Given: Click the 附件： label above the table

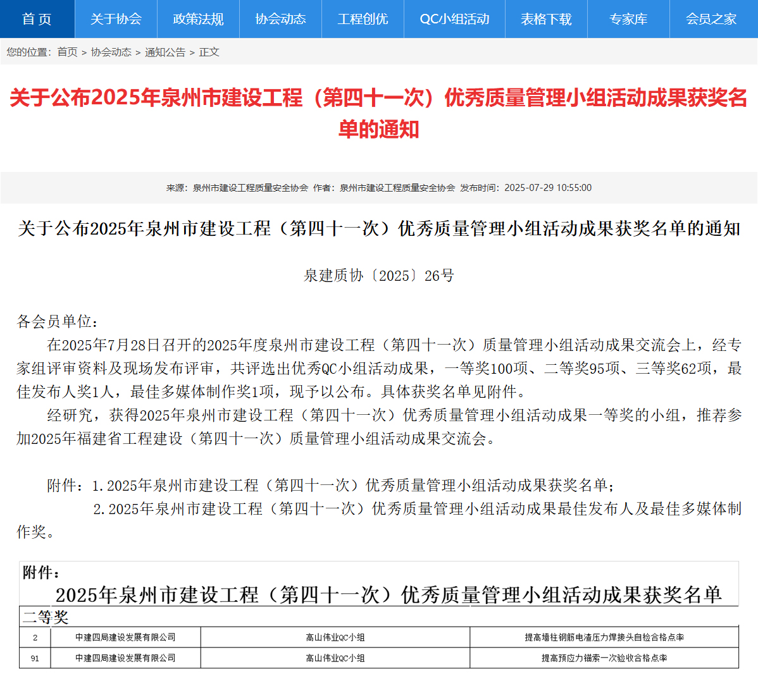Looking at the screenshot, I should point(42,573).
